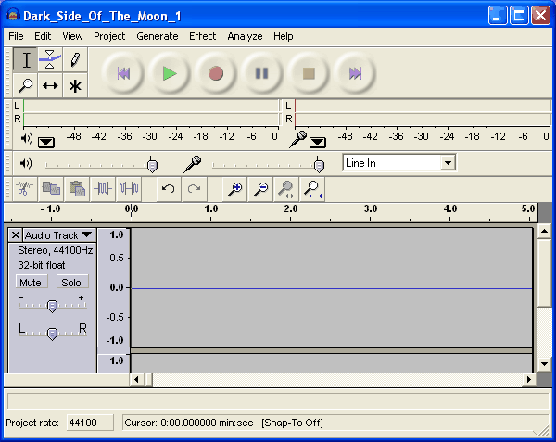This screenshot has width=556, height=442.
Task: Select the Selection (I-beam) tool
Action: point(26,60)
